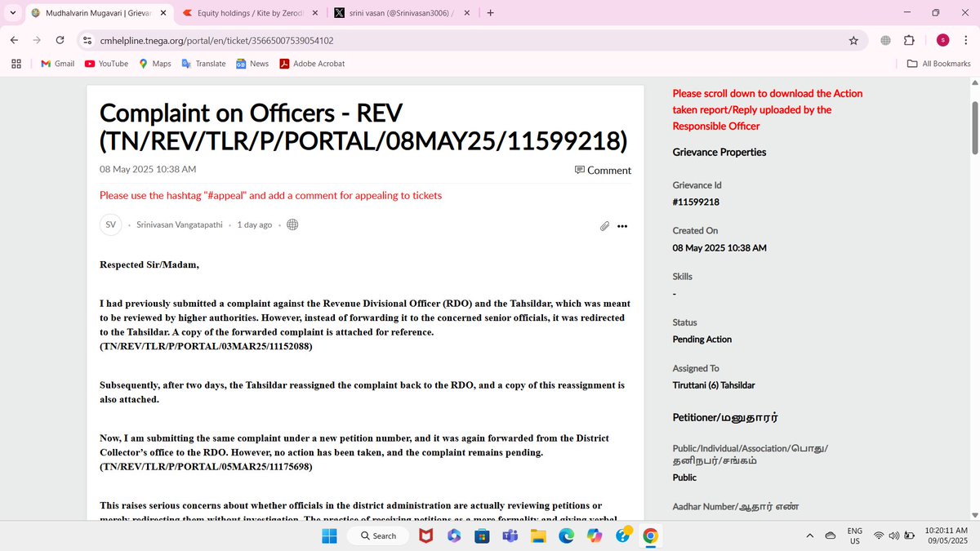
Task: Open the Wi-Fi network tray icon
Action: pyautogui.click(x=879, y=535)
